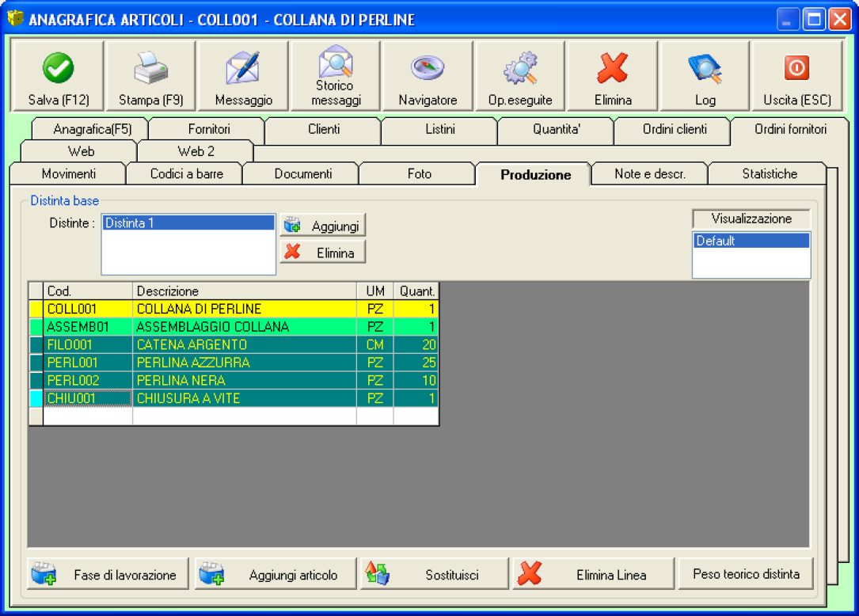Open Op.eseguite gear icon
This screenshot has height=616, width=859.
click(x=520, y=68)
